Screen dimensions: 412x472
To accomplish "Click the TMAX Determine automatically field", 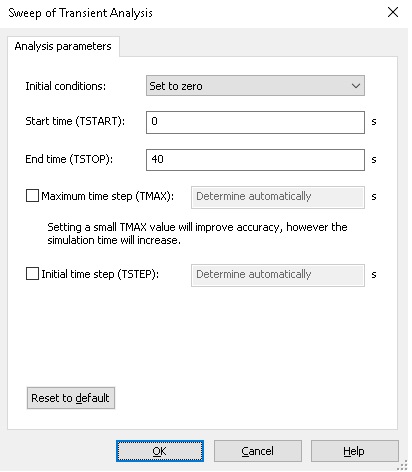I will coord(278,197).
